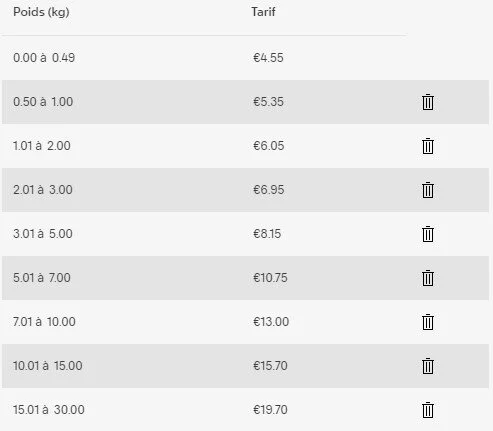Select the €5.35 tarif cell
The image size is (493, 431).
(x=268, y=102)
